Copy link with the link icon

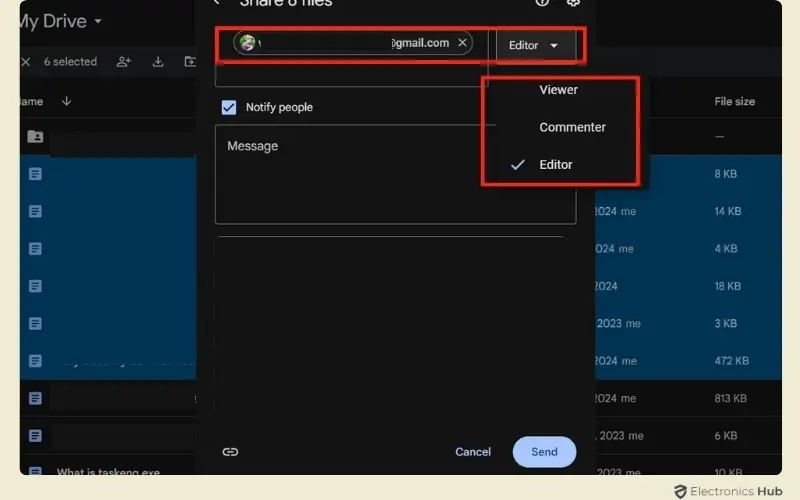click(x=230, y=452)
